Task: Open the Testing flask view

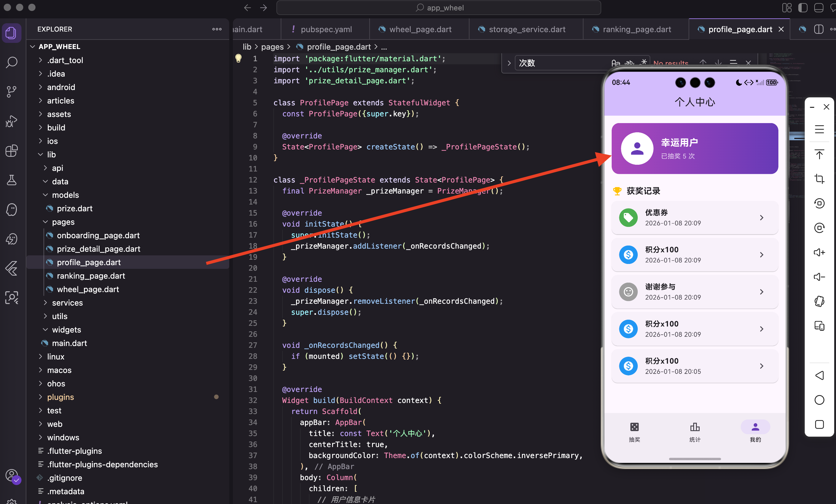Action: pos(12,180)
